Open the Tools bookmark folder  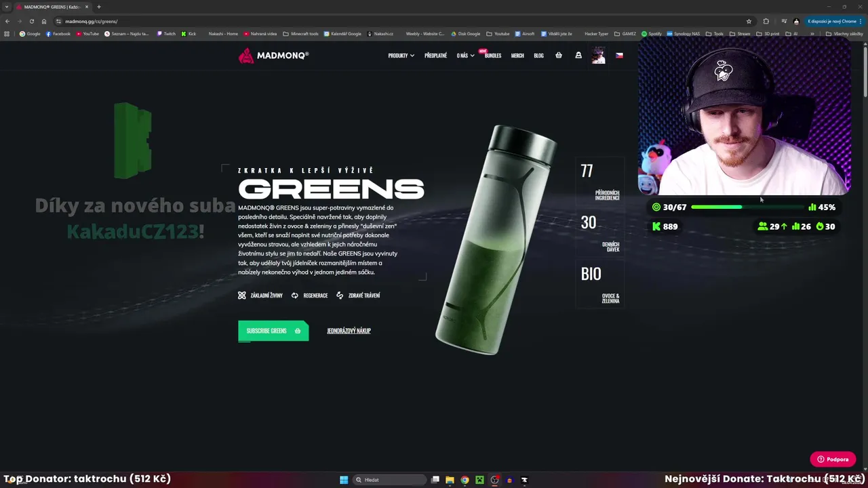pos(715,33)
